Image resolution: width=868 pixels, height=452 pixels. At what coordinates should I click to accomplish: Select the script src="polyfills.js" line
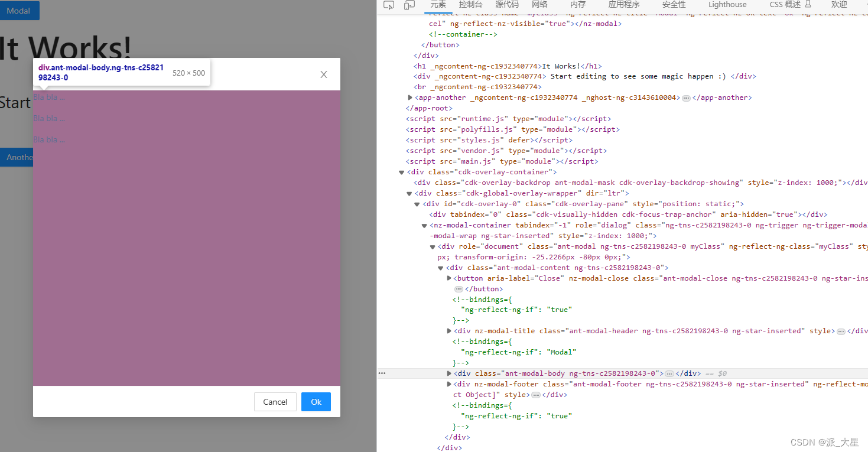coord(513,129)
